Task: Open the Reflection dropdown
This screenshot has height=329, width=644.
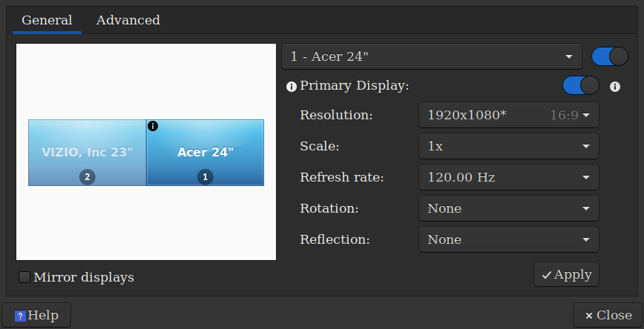Action: [x=508, y=239]
